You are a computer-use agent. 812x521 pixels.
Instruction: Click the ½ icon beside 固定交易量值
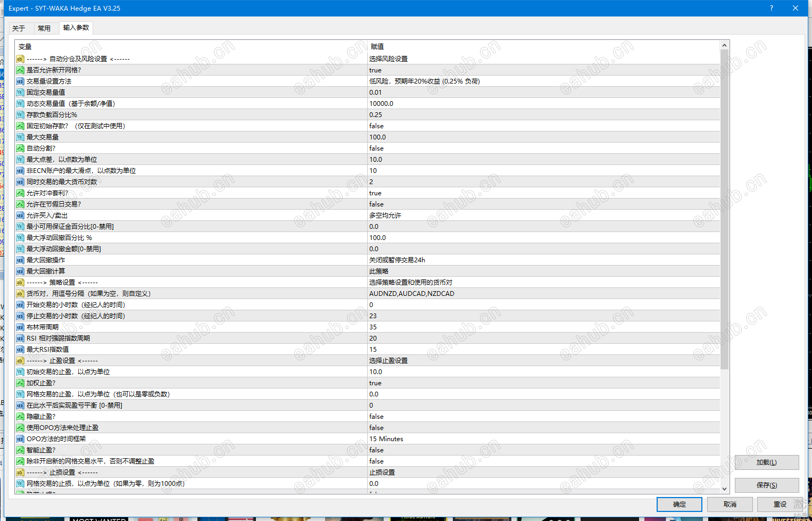tap(20, 93)
